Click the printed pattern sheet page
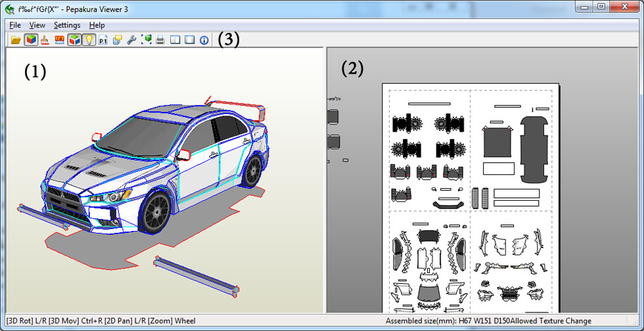This screenshot has height=331, width=644. coord(470,197)
